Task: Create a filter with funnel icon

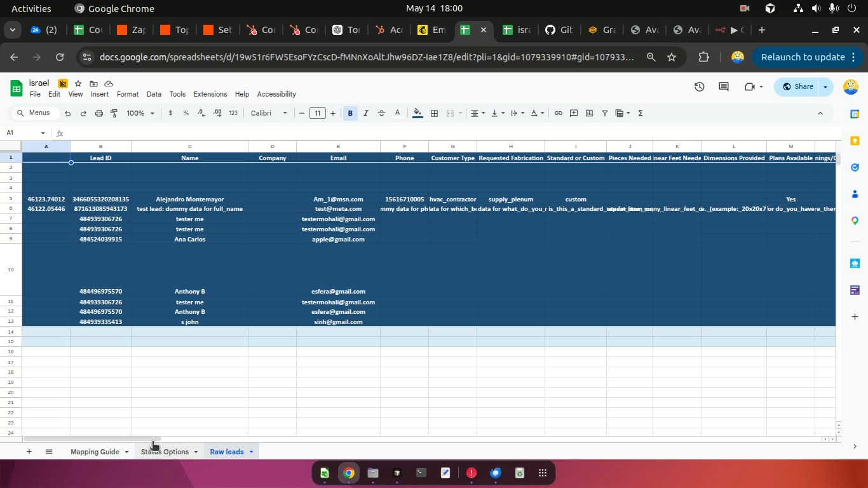Action: pos(605,113)
